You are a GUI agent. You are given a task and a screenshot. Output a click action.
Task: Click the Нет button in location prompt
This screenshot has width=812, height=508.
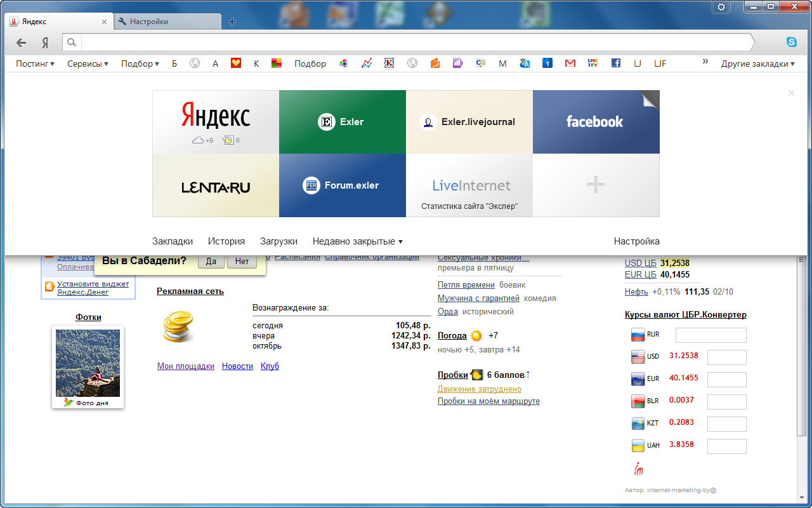[242, 261]
